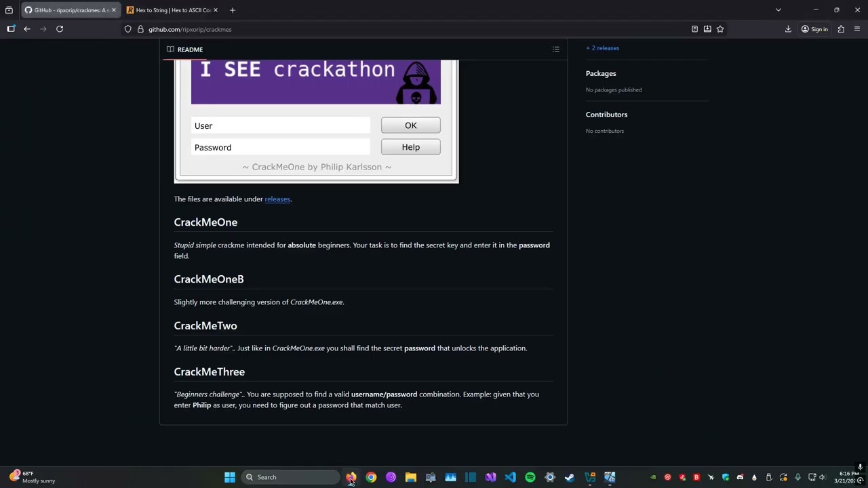Click the CrackMeThree heading
868x488 pixels.
point(210,372)
